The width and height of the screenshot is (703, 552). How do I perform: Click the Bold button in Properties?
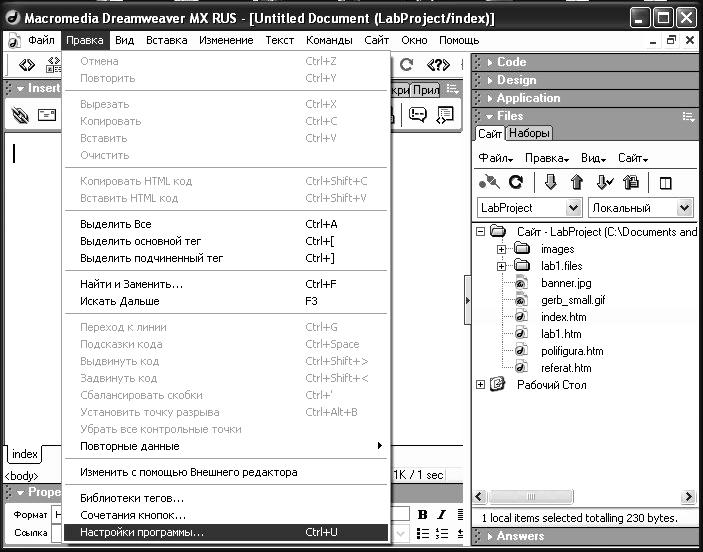[x=422, y=515]
